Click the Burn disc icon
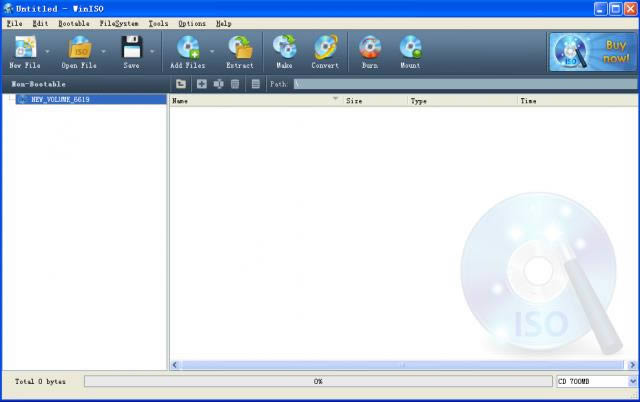Image resolution: width=640 pixels, height=402 pixels. coord(370,48)
